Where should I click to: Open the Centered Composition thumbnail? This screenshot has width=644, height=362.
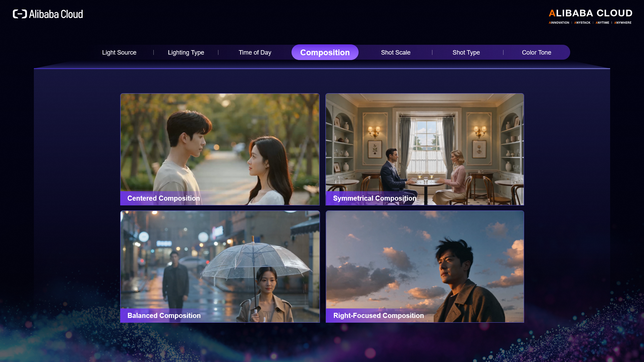tap(220, 149)
